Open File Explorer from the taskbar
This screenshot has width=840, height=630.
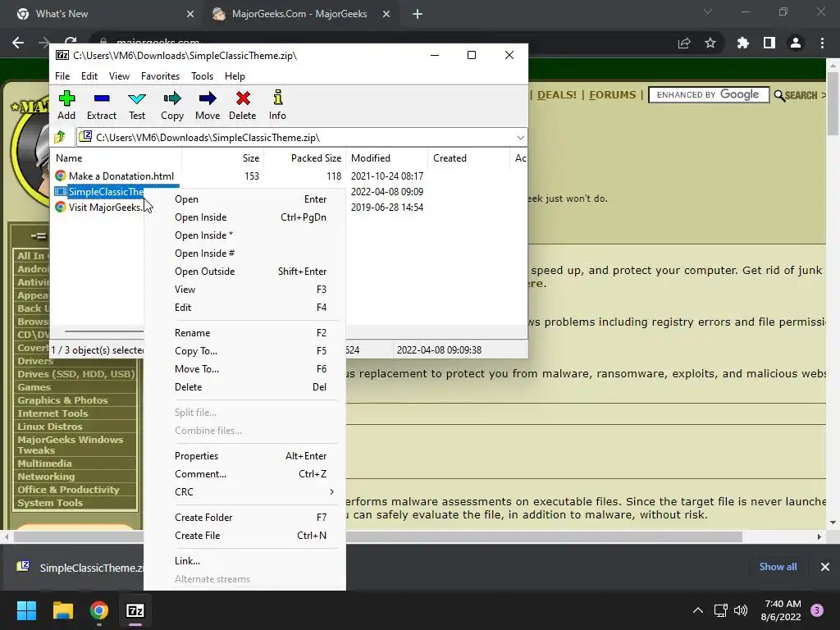point(62,610)
